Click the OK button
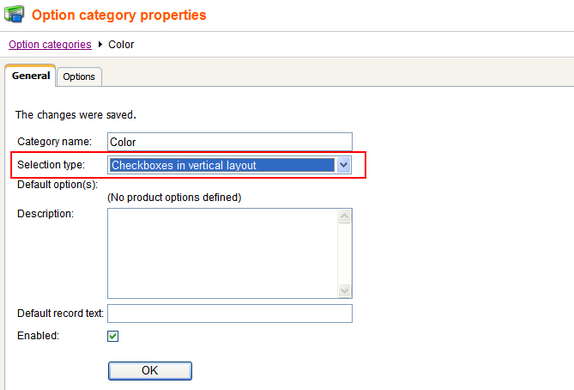 coord(150,371)
